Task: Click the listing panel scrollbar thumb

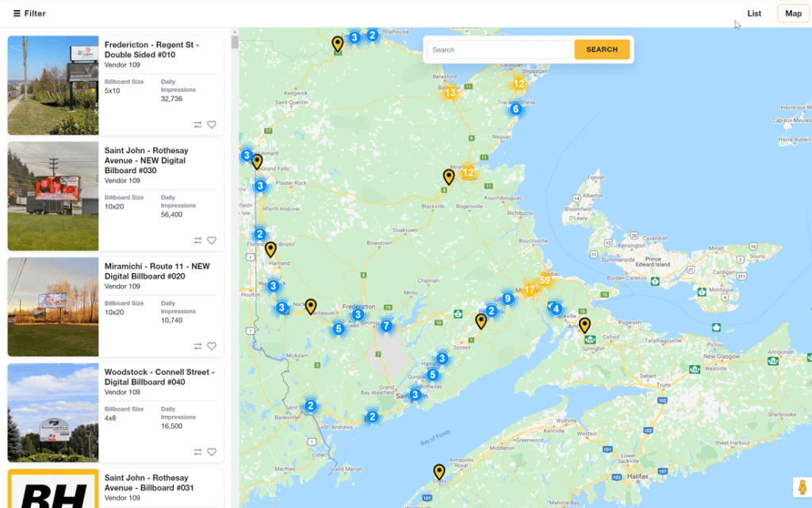Action: (x=235, y=42)
